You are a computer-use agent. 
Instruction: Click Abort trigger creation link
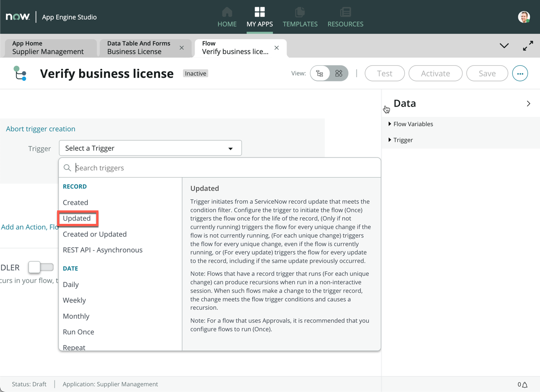tap(40, 129)
